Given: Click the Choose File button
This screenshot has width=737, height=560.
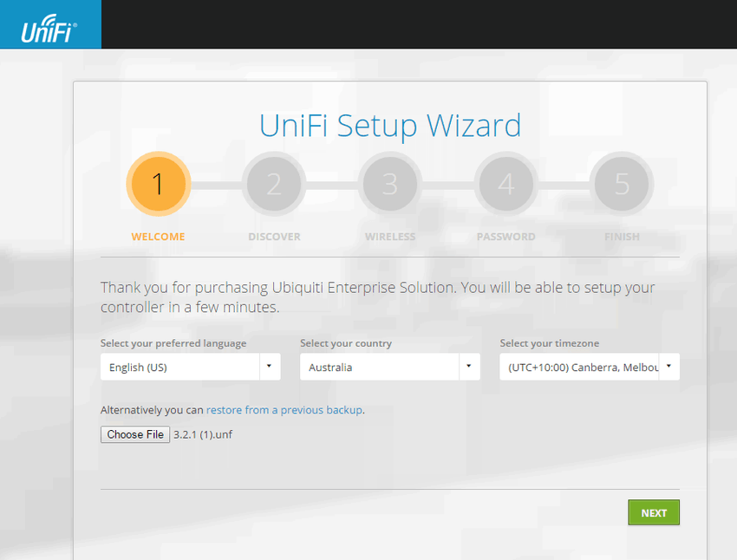Looking at the screenshot, I should tap(135, 434).
